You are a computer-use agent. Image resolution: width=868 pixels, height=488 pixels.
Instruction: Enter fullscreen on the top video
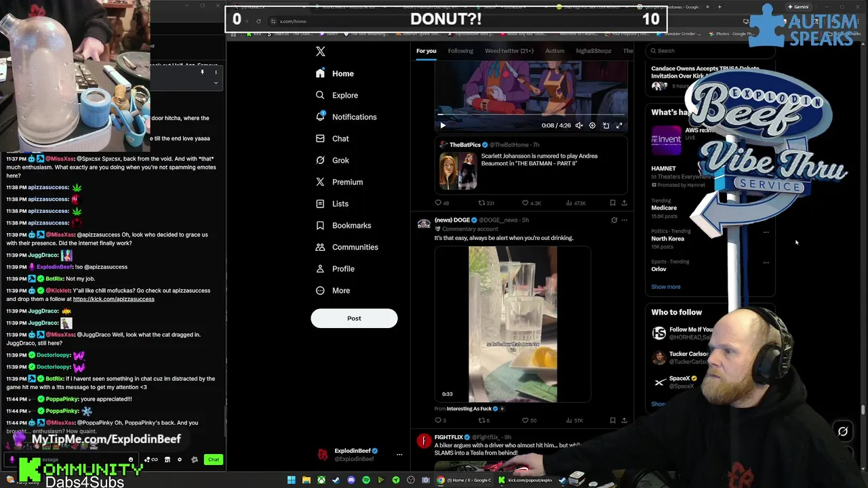(x=619, y=125)
